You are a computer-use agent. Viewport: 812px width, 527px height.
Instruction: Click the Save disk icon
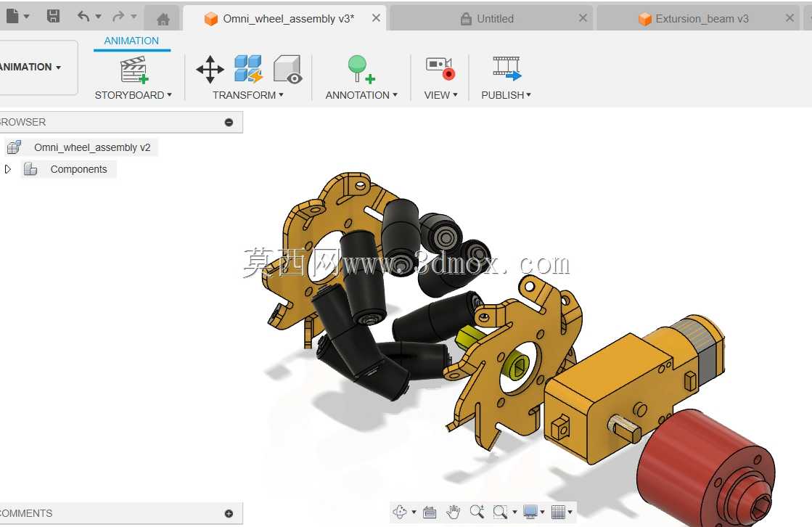pyautogui.click(x=53, y=16)
